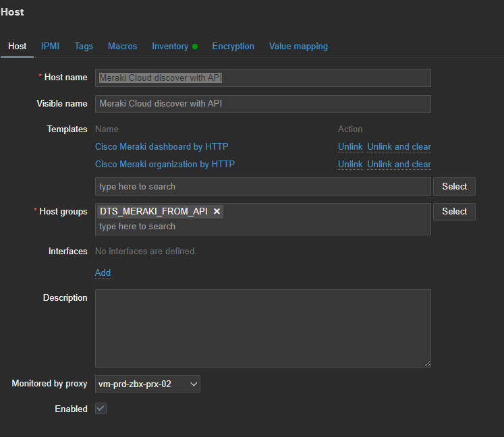Click the Templates search field
This screenshot has width=504, height=437.
262,186
